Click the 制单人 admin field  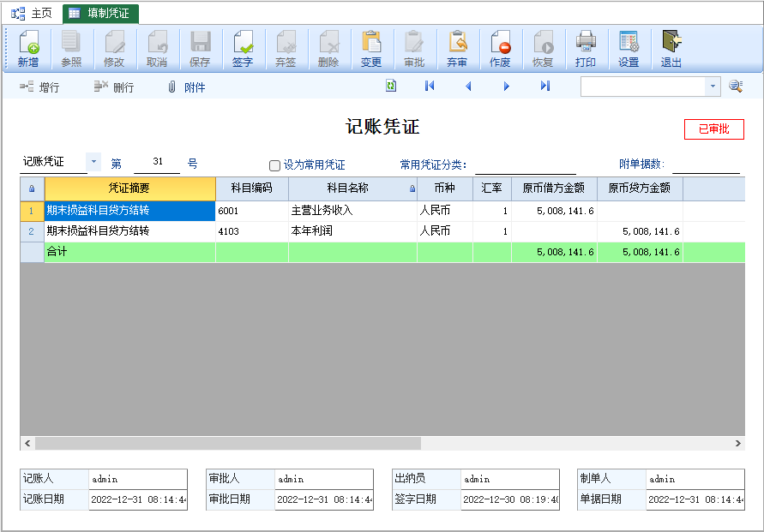(695, 479)
